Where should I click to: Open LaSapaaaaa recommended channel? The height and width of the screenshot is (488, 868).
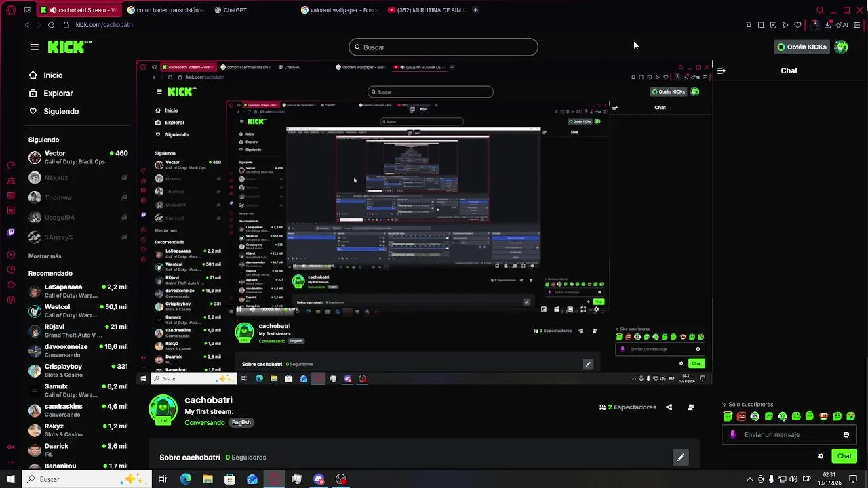point(78,291)
